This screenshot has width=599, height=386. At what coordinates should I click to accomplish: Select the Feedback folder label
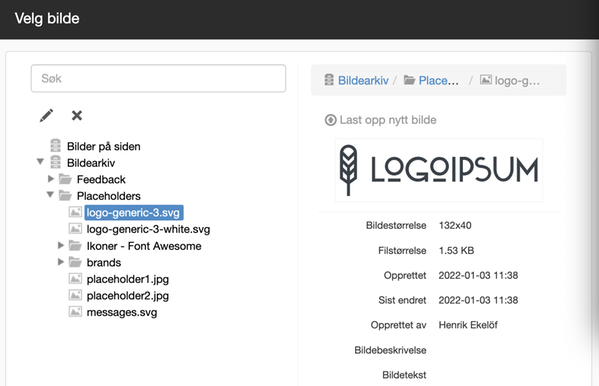(101, 179)
